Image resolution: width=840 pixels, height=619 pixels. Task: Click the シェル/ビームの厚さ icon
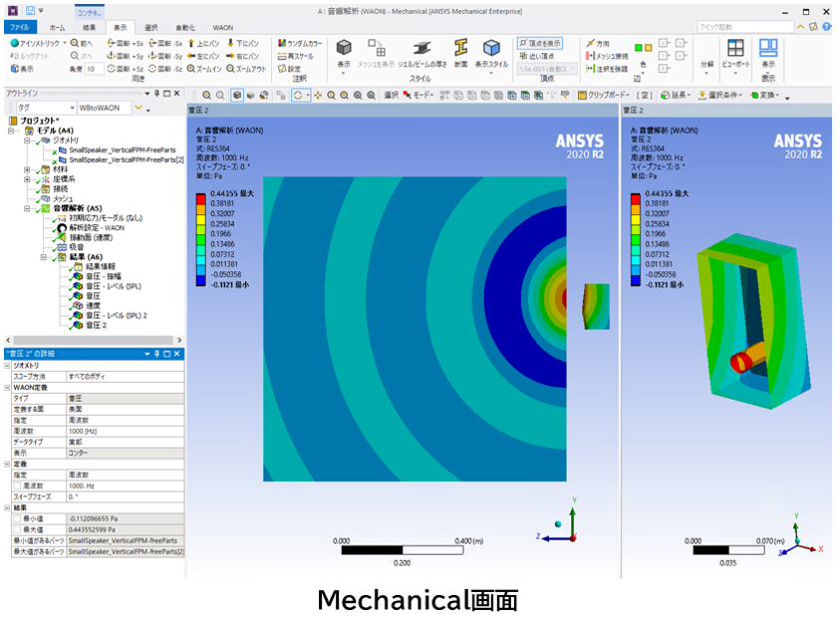(421, 48)
